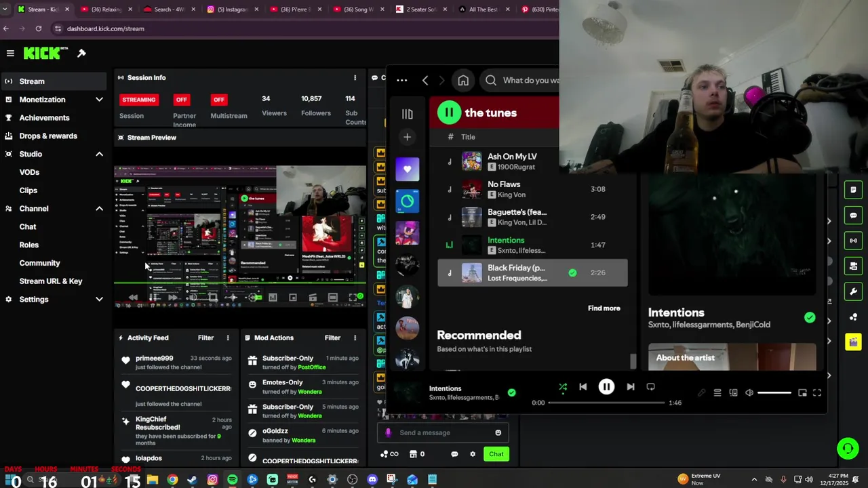868x488 pixels.
Task: Toggle saved check for Intentions in player bar
Action: pyautogui.click(x=511, y=392)
